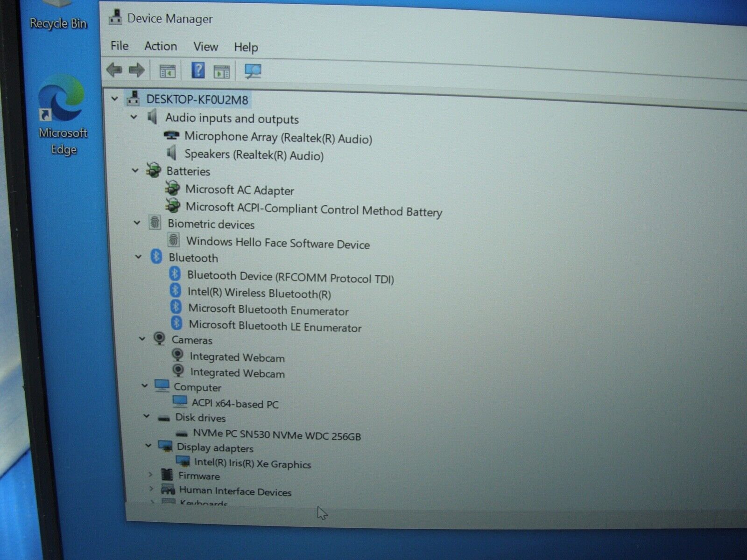Select the Computer category monitor icon

click(x=162, y=385)
